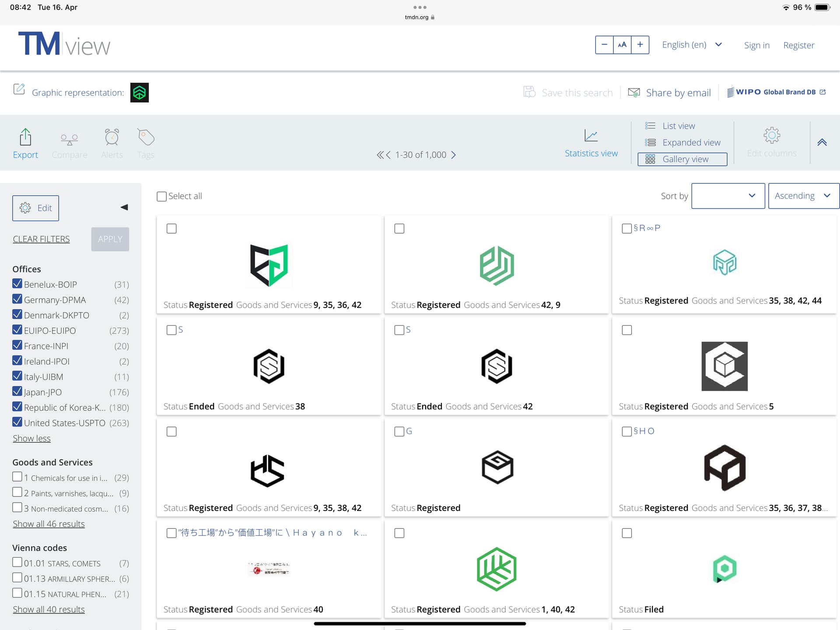Click the Edit columns gear icon
Screen dimensions: 840x630
click(x=772, y=135)
